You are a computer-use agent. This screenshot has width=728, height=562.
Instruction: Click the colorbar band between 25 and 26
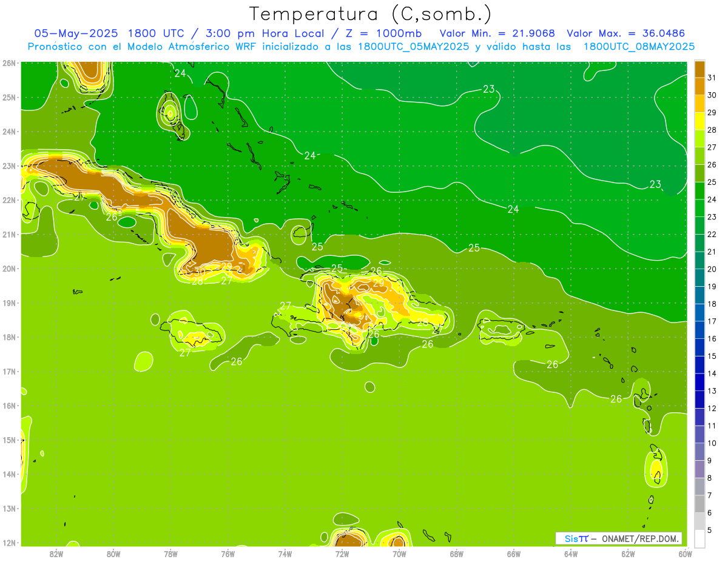coord(699,173)
